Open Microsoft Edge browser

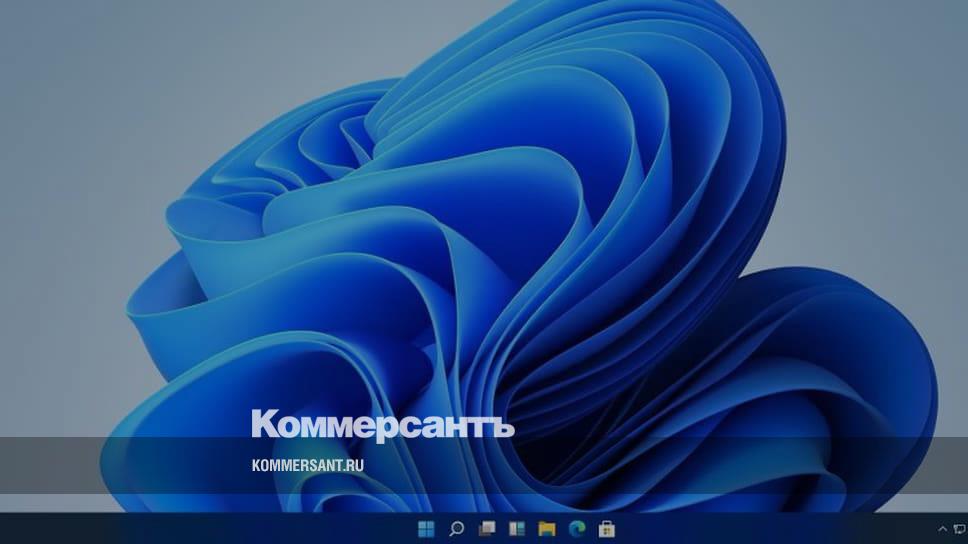click(x=576, y=528)
